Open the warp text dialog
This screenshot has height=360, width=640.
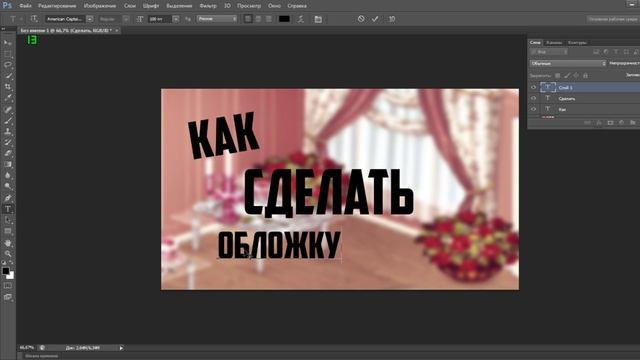[x=301, y=19]
